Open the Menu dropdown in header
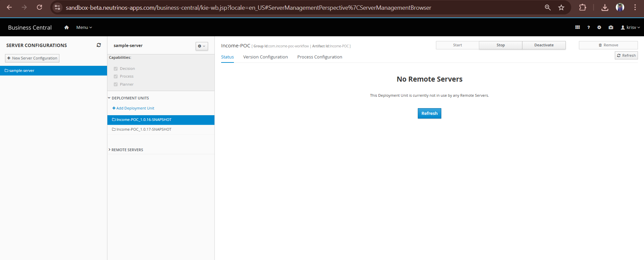Image resolution: width=644 pixels, height=260 pixels. click(84, 28)
